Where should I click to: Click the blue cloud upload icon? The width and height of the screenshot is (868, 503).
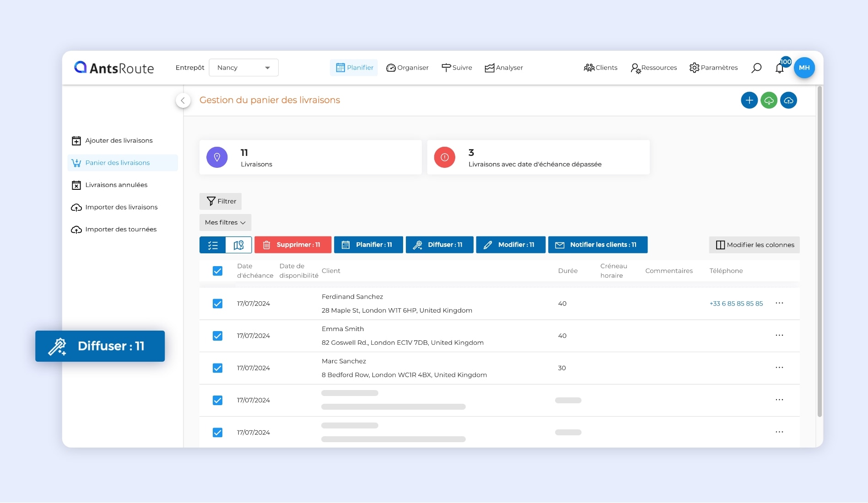click(788, 100)
